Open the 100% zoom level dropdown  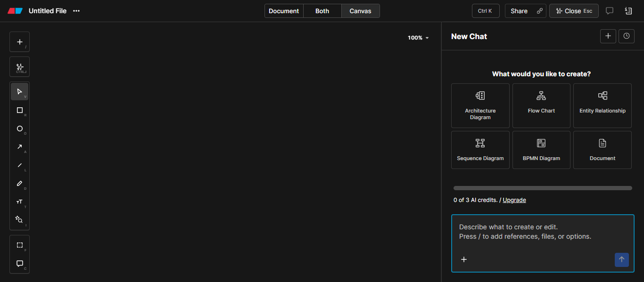(x=418, y=38)
